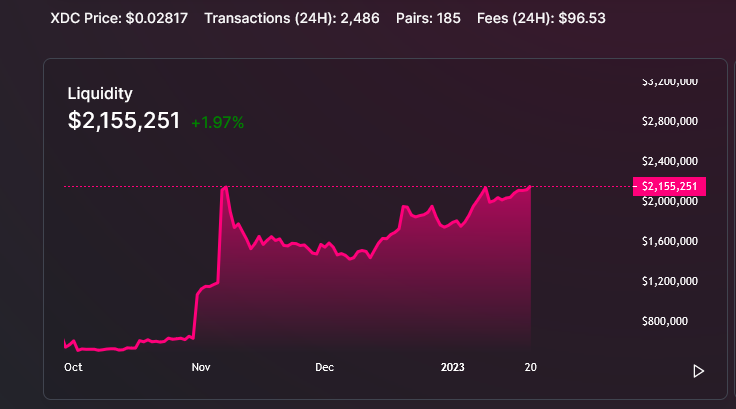Click the $2,800,000 axis label
The image size is (736, 409).
(x=670, y=121)
